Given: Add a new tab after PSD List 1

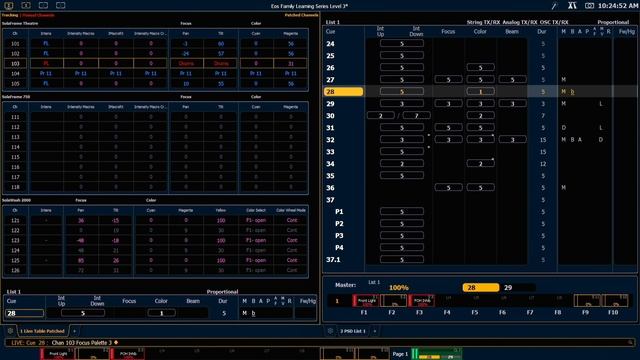Looking at the screenshot, I should point(375,331).
